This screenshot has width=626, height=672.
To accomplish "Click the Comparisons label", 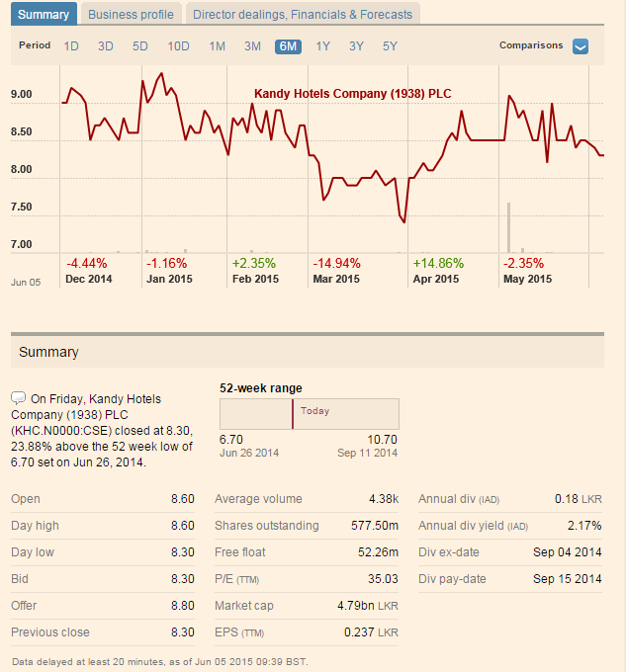I will pos(531,45).
